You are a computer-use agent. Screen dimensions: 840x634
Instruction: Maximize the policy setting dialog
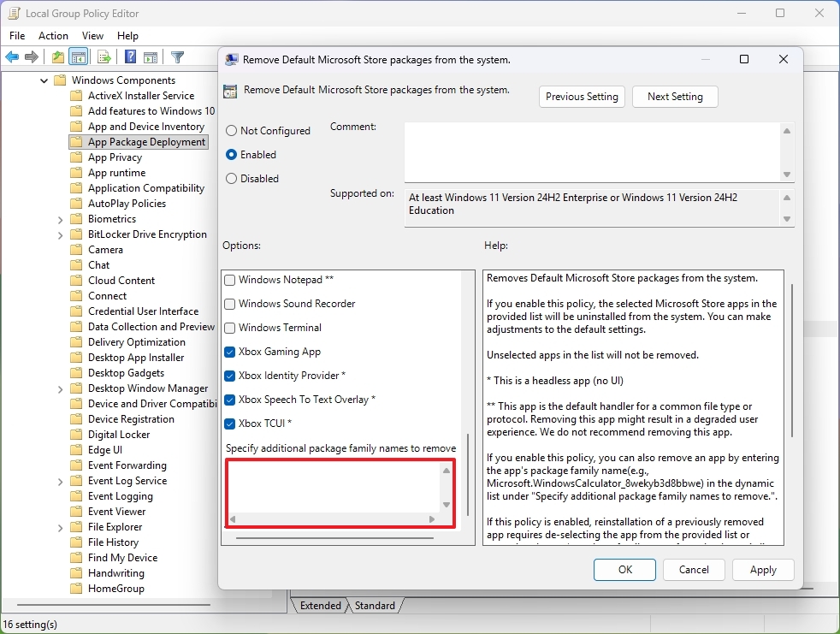tap(744, 60)
